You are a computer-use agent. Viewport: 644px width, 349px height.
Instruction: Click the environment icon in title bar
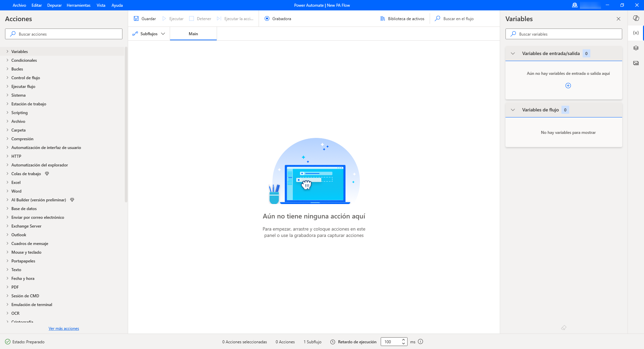coord(575,5)
